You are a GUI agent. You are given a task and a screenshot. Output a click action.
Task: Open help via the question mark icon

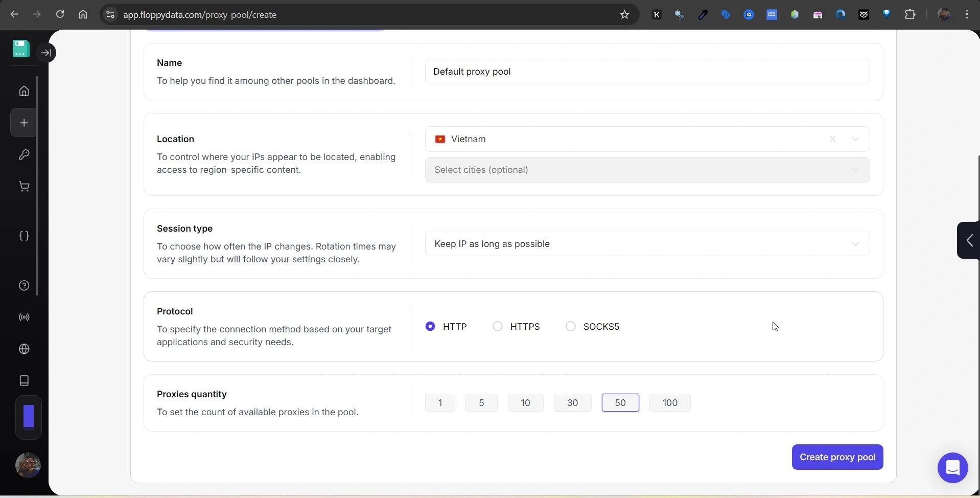pyautogui.click(x=24, y=285)
